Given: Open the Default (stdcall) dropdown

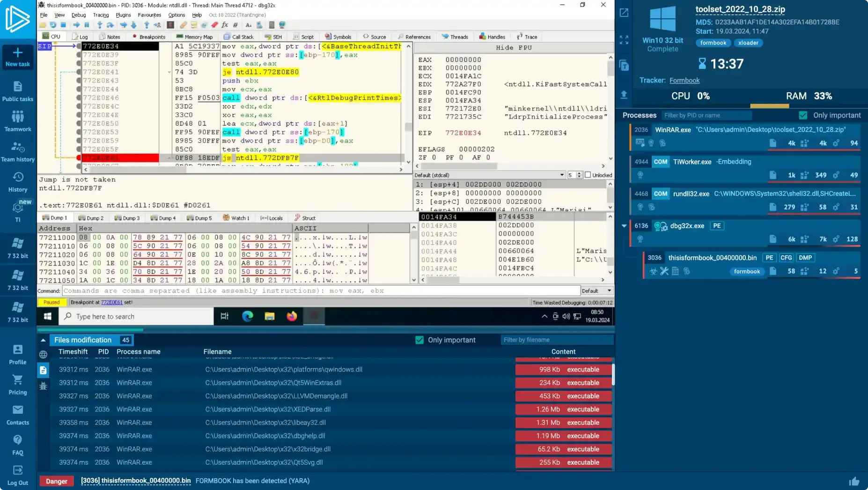Looking at the screenshot, I should (x=561, y=175).
